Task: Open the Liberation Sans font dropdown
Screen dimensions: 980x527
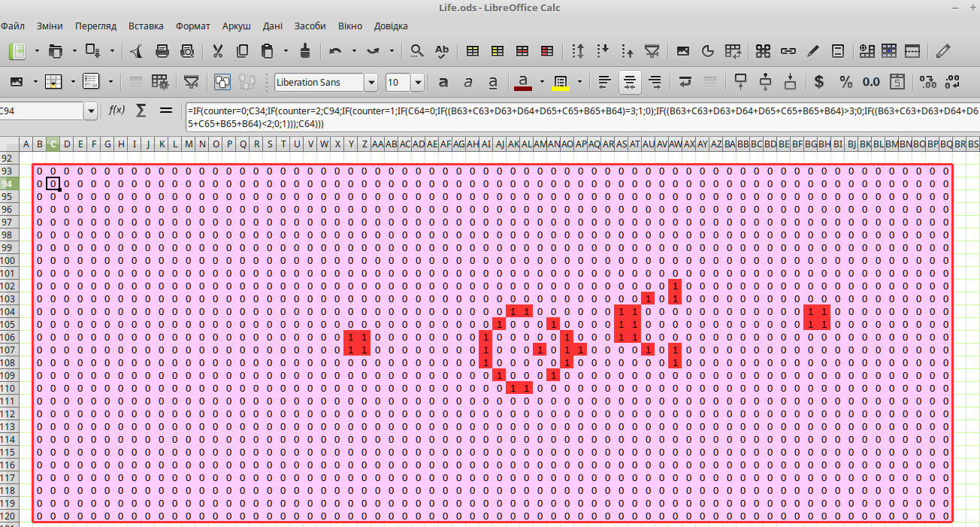Action: [x=371, y=82]
